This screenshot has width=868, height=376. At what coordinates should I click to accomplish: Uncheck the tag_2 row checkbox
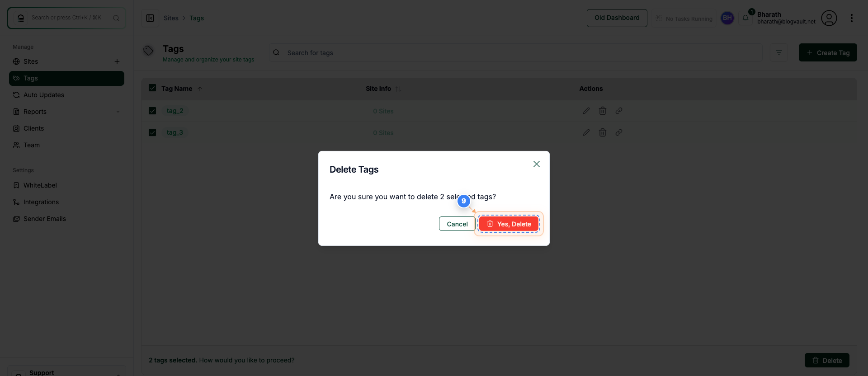tap(152, 111)
